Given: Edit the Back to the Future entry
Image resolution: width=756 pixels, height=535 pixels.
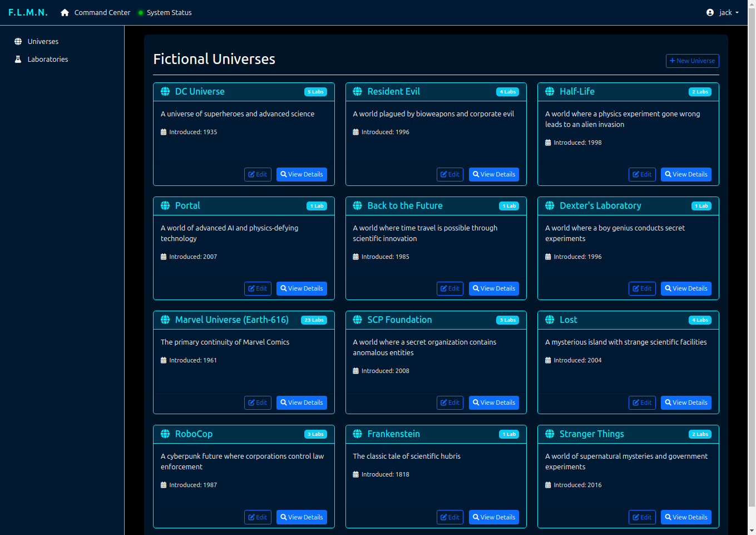Looking at the screenshot, I should click(x=450, y=288).
